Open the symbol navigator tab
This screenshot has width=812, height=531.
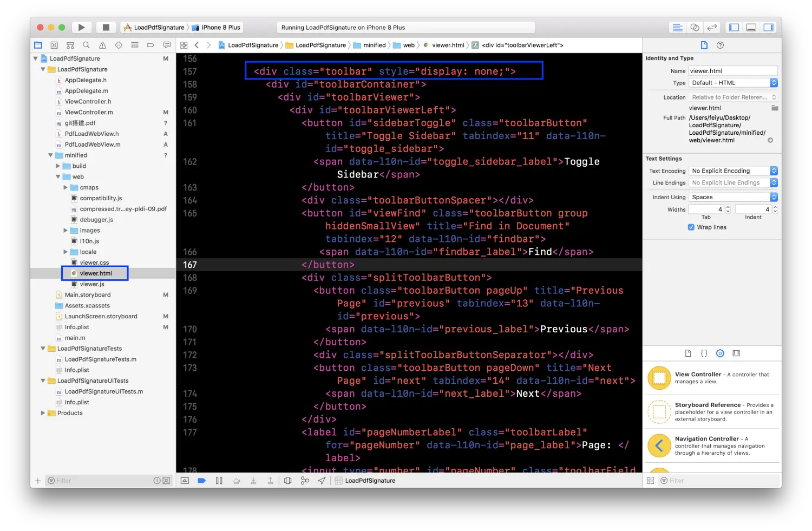(70, 45)
